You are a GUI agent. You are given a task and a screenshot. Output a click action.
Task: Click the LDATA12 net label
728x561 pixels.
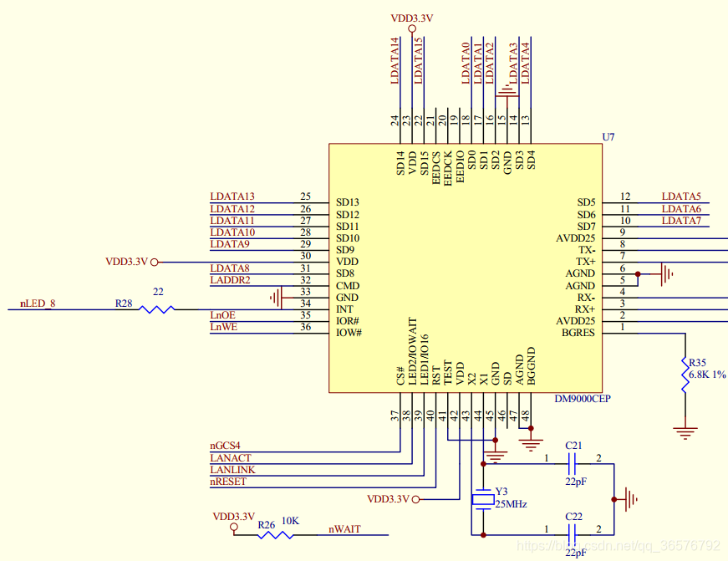pos(232,209)
